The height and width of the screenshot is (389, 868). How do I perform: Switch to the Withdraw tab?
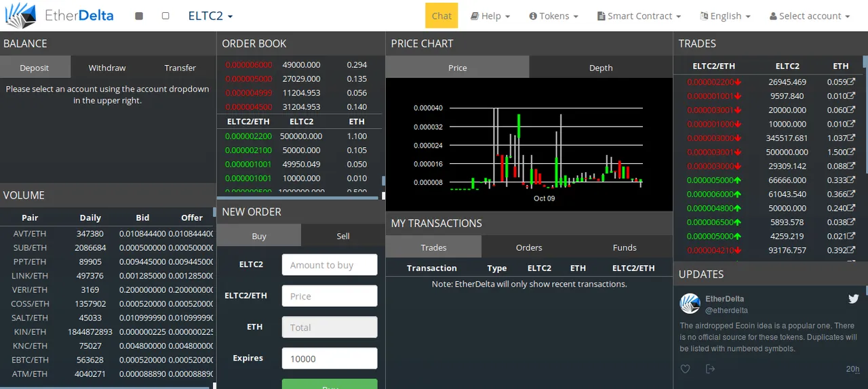(107, 67)
